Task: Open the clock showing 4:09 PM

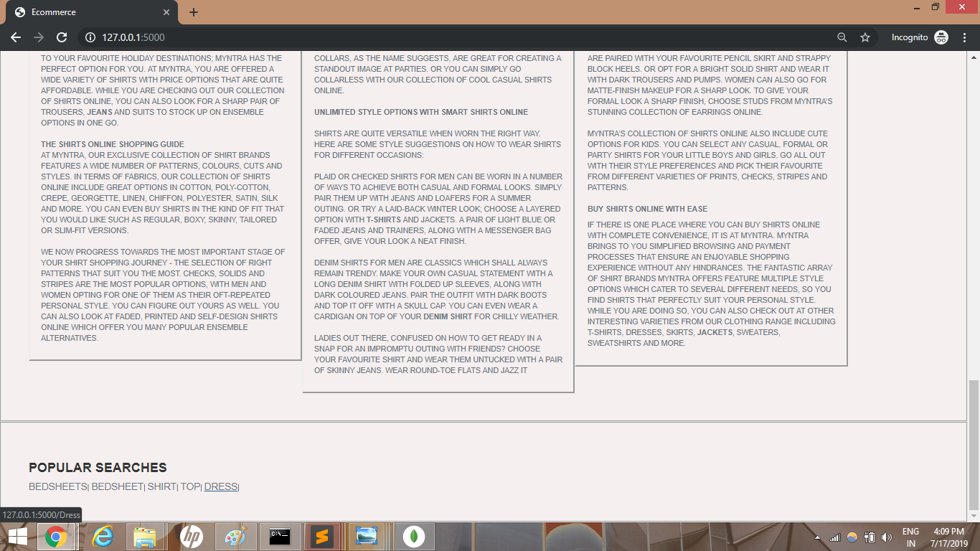Action: point(949,537)
